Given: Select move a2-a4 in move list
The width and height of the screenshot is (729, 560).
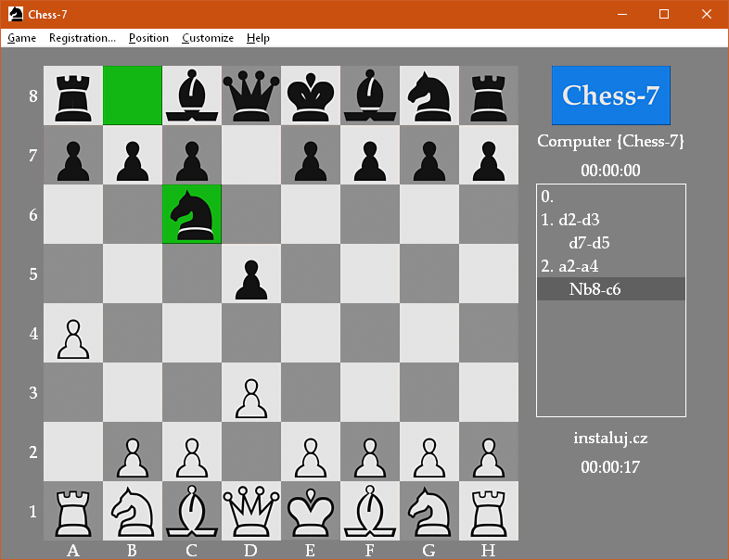Looking at the screenshot, I should tap(579, 266).
